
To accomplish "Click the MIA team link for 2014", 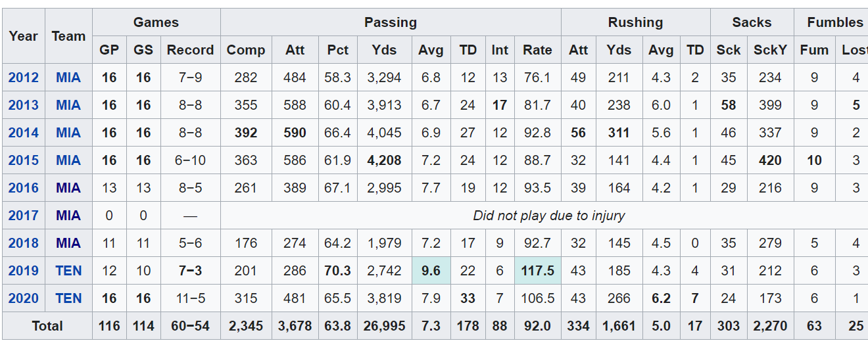I will coord(68,133).
